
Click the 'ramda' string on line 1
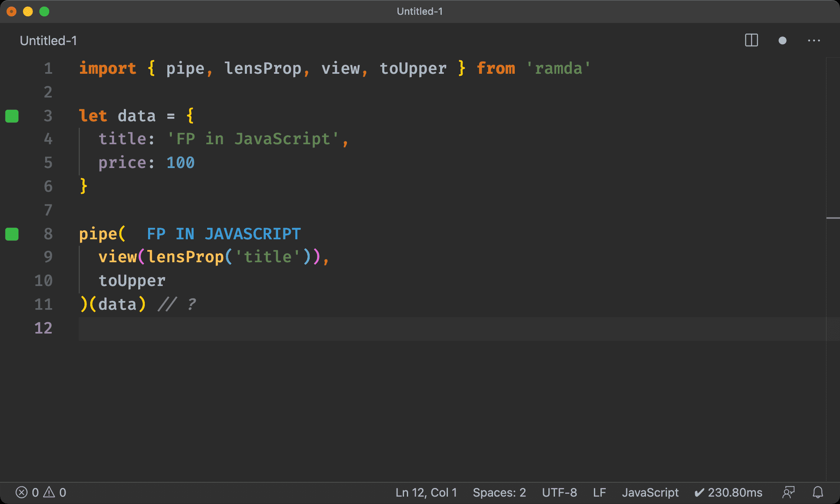558,68
